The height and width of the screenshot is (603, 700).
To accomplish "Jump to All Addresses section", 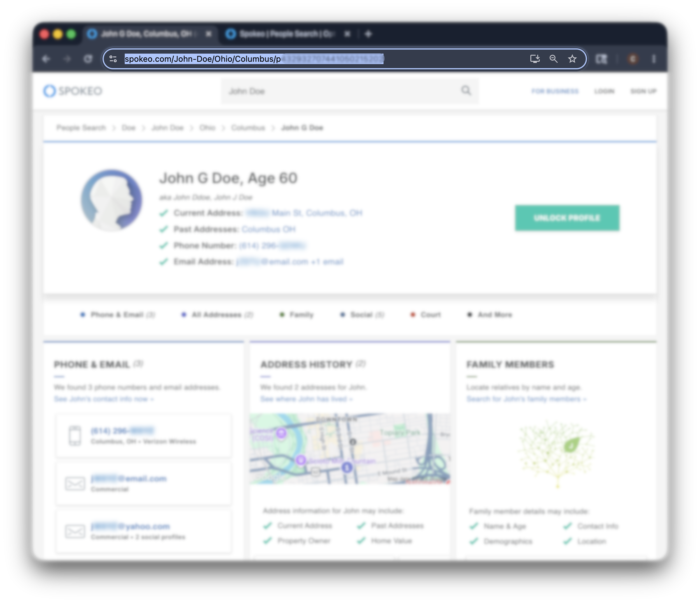I will (x=217, y=315).
